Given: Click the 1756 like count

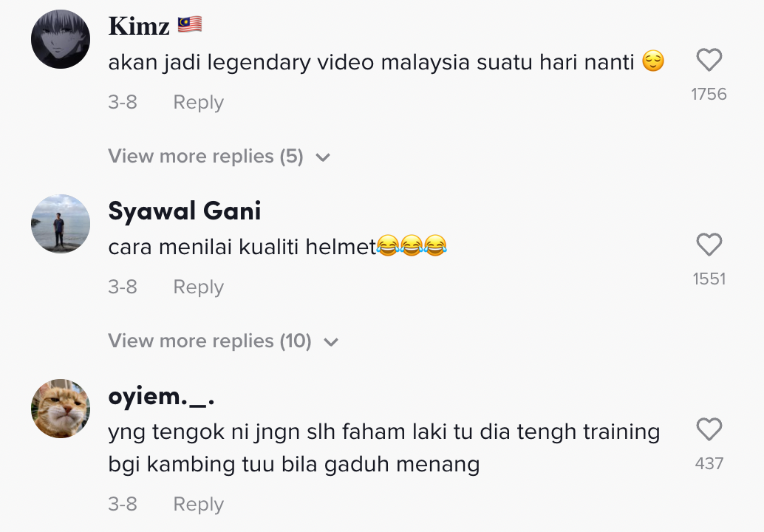Looking at the screenshot, I should [x=709, y=94].
